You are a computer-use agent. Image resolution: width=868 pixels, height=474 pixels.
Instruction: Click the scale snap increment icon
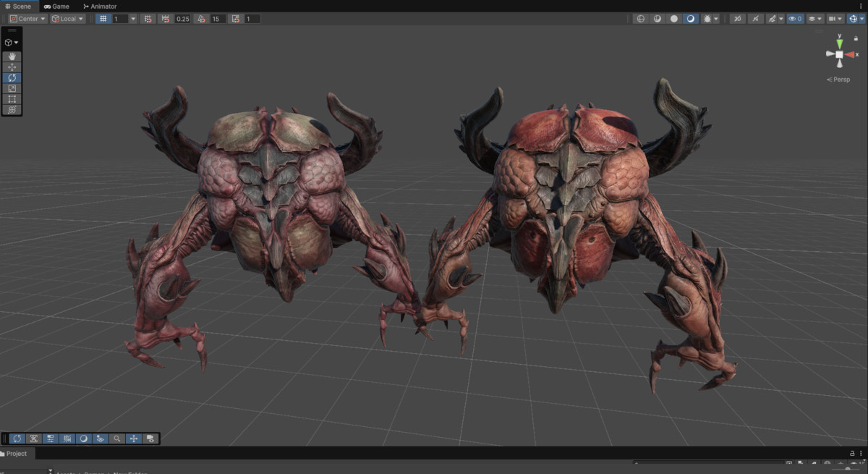coord(237,19)
